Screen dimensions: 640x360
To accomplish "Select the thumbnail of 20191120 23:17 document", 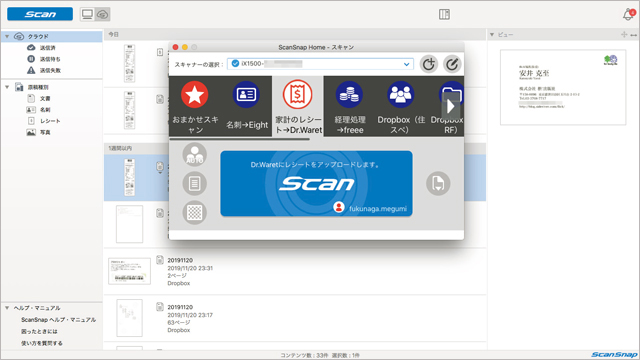I will click(129, 318).
